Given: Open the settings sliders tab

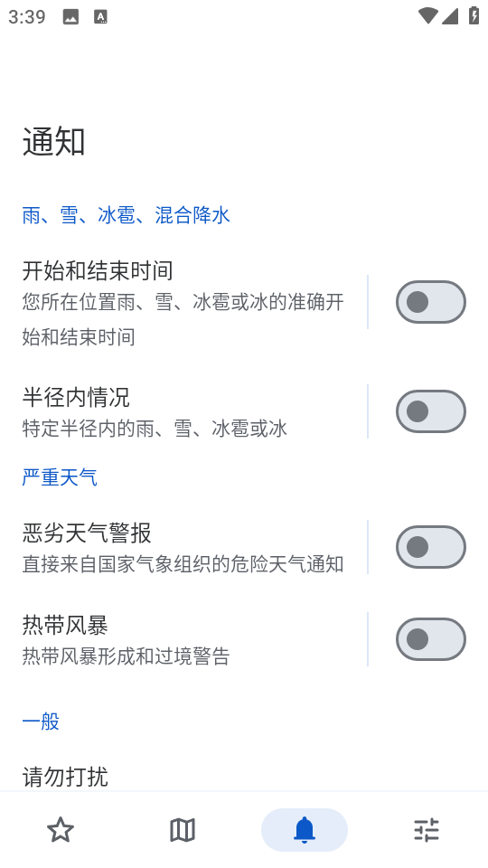Looking at the screenshot, I should (x=427, y=830).
